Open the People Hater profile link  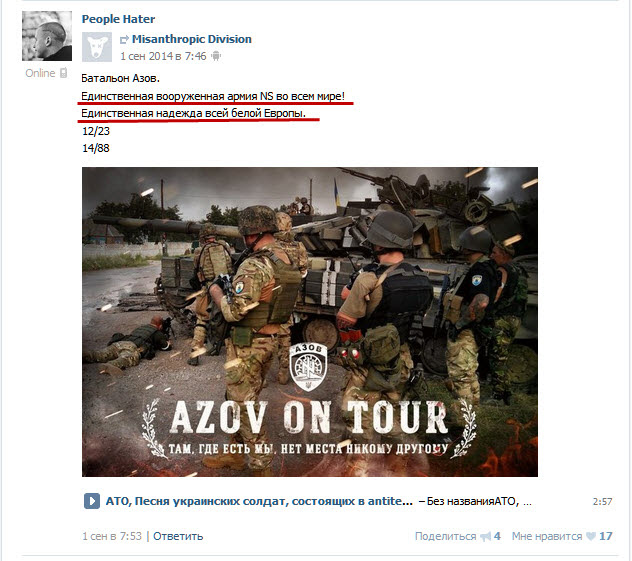(118, 19)
